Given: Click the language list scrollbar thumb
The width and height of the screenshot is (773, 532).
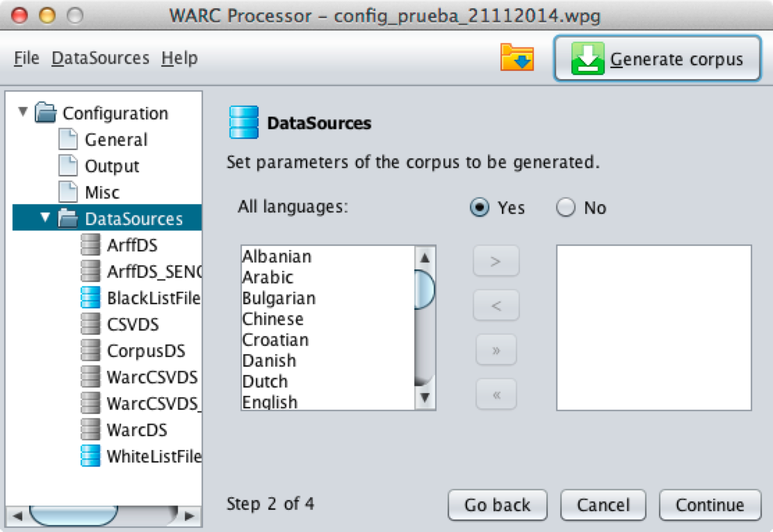Looking at the screenshot, I should tap(424, 290).
